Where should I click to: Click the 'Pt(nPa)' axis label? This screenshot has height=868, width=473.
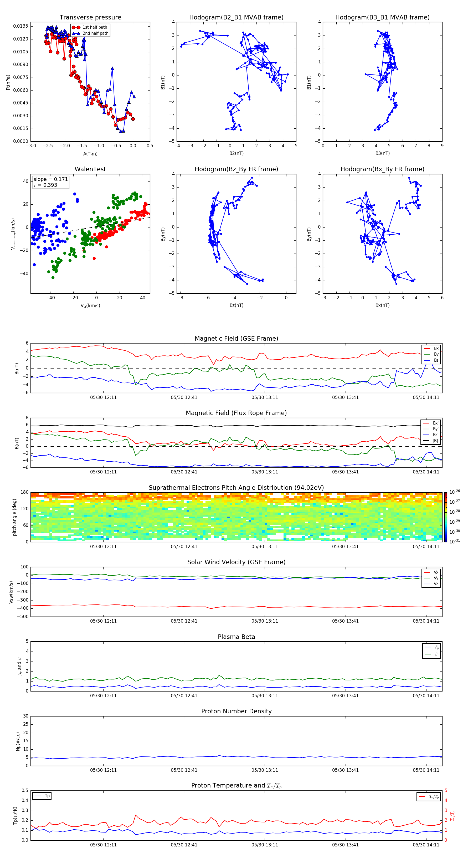click(x=8, y=82)
